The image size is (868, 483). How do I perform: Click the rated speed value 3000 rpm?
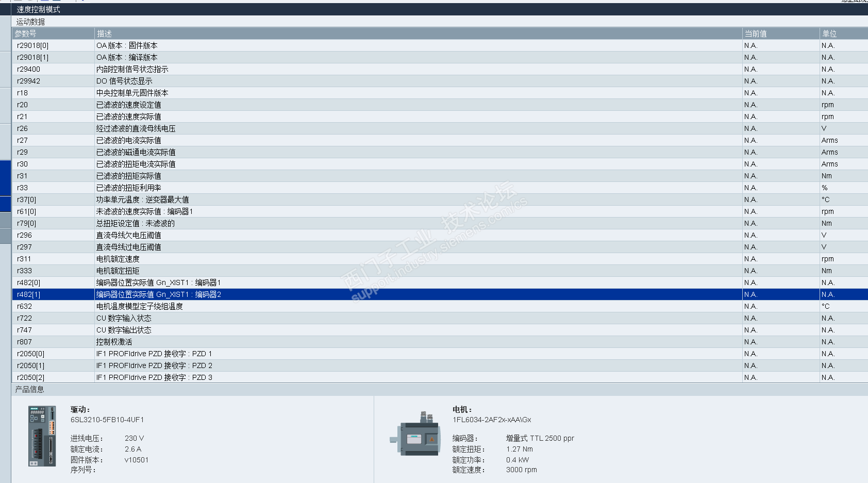click(522, 470)
